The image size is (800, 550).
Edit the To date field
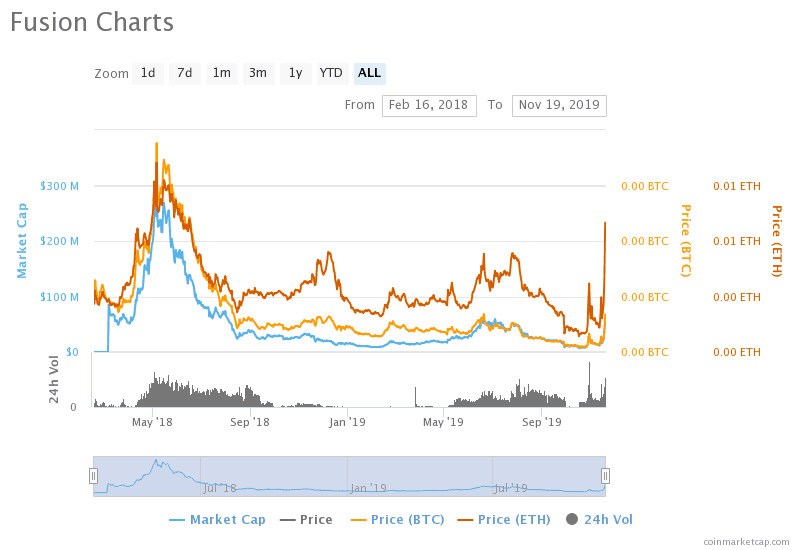(559, 106)
